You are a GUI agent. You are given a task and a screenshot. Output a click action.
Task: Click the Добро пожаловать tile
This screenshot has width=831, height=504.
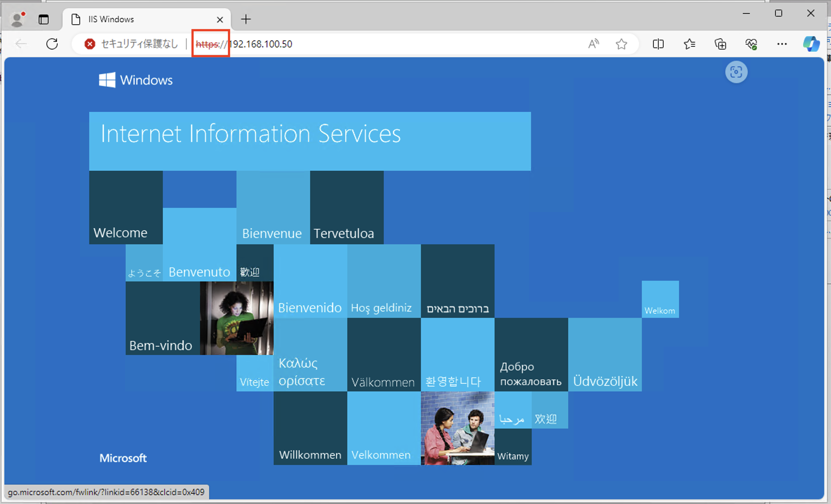531,355
